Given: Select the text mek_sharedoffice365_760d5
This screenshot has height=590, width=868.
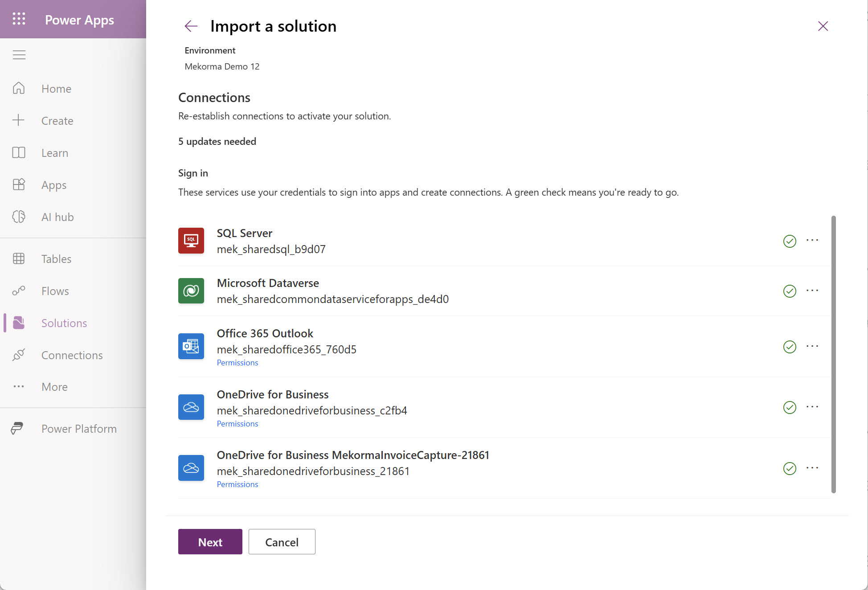Looking at the screenshot, I should (287, 349).
